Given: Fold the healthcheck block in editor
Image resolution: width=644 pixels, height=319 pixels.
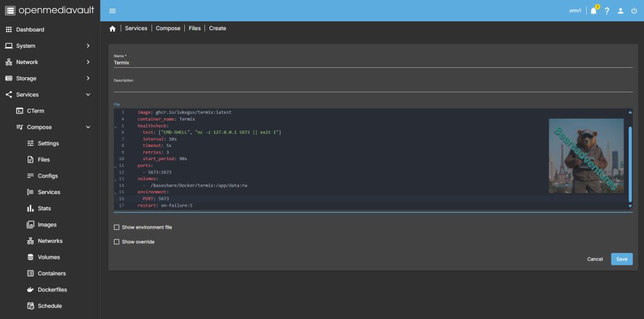Looking at the screenshot, I should pos(116,126).
